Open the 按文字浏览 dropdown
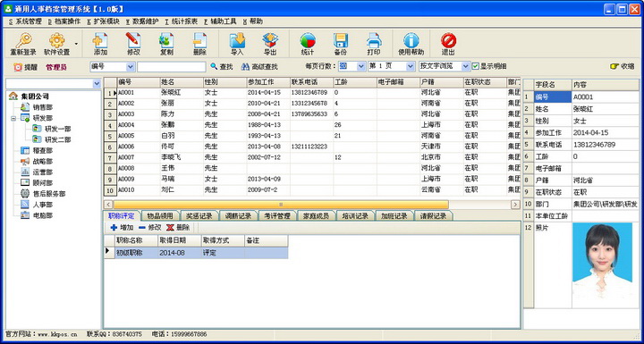 click(x=466, y=66)
